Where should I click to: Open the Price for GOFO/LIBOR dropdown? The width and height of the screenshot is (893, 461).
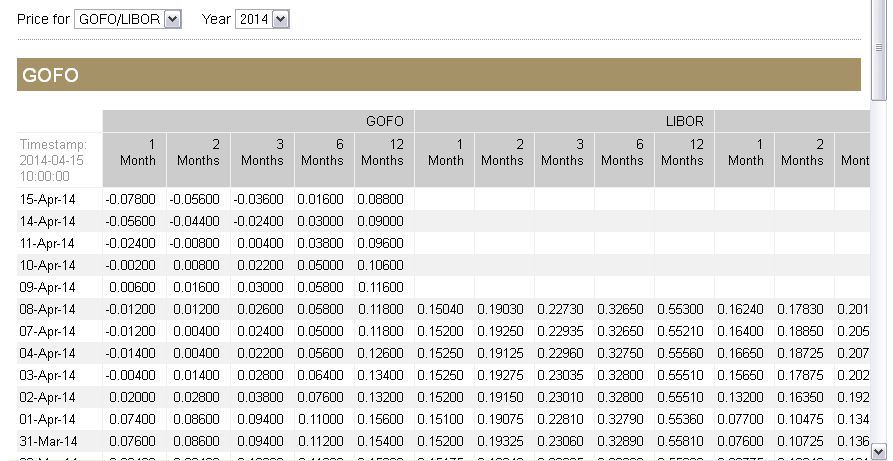point(128,19)
